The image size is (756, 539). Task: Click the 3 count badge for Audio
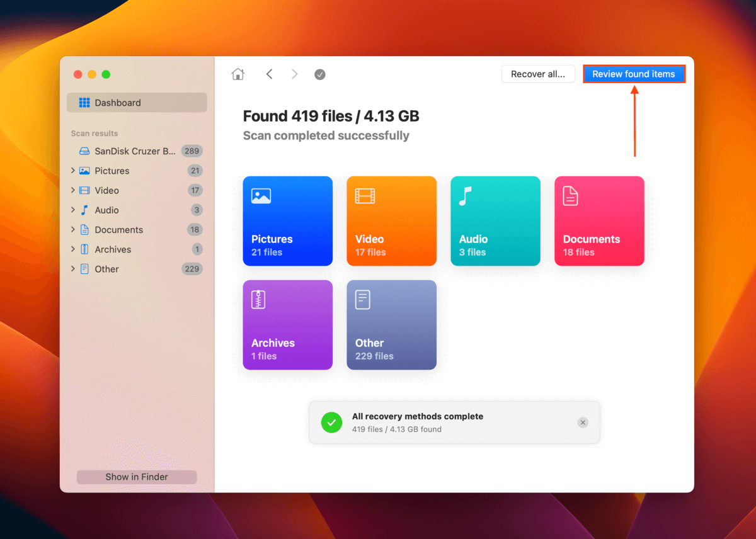(x=197, y=210)
